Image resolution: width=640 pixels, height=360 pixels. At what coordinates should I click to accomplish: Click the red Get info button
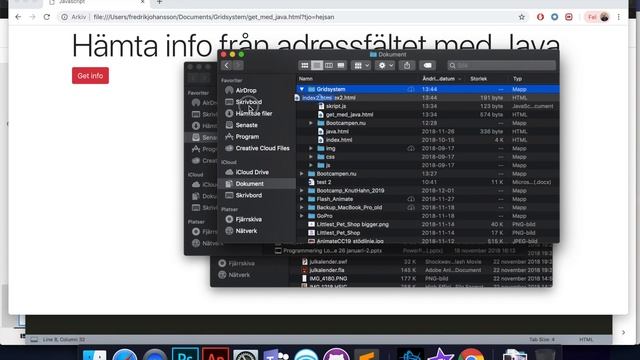[90, 76]
